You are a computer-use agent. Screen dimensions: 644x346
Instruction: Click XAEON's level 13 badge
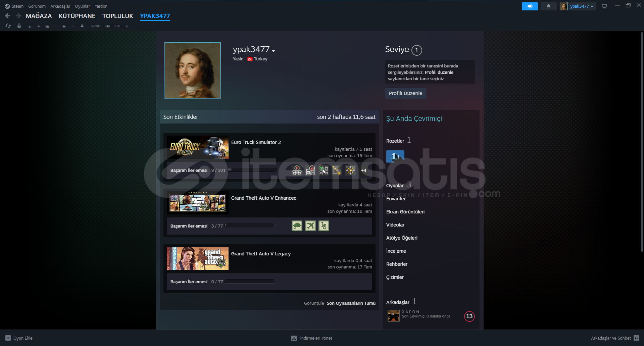click(x=469, y=316)
